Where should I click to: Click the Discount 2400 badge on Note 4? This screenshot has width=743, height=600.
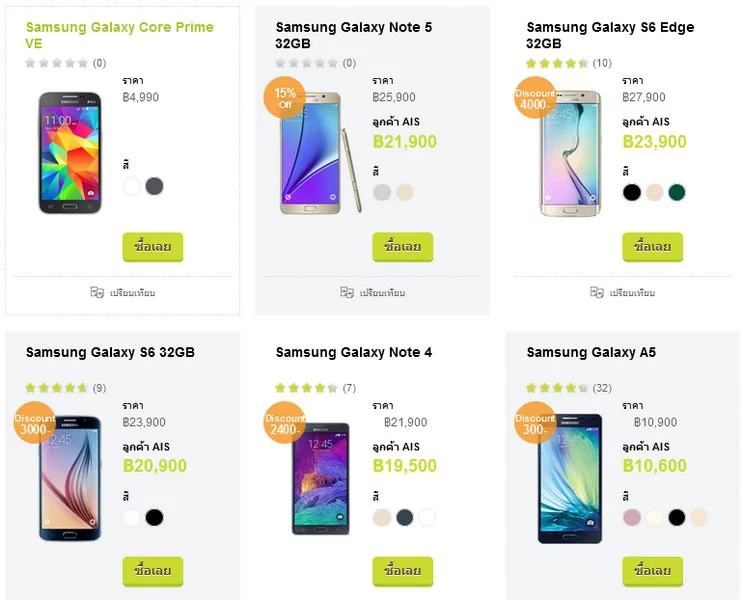pyautogui.click(x=285, y=423)
